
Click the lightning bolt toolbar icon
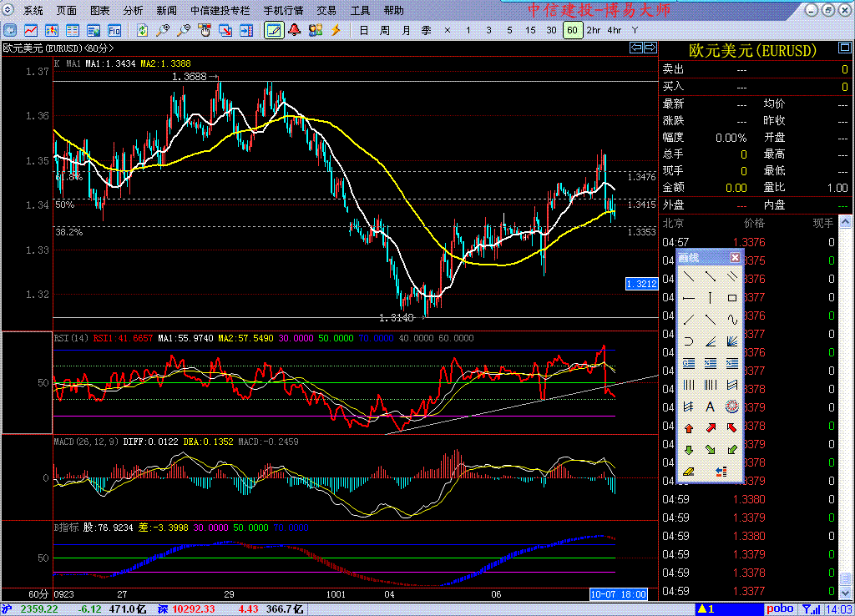pyautogui.click(x=336, y=30)
